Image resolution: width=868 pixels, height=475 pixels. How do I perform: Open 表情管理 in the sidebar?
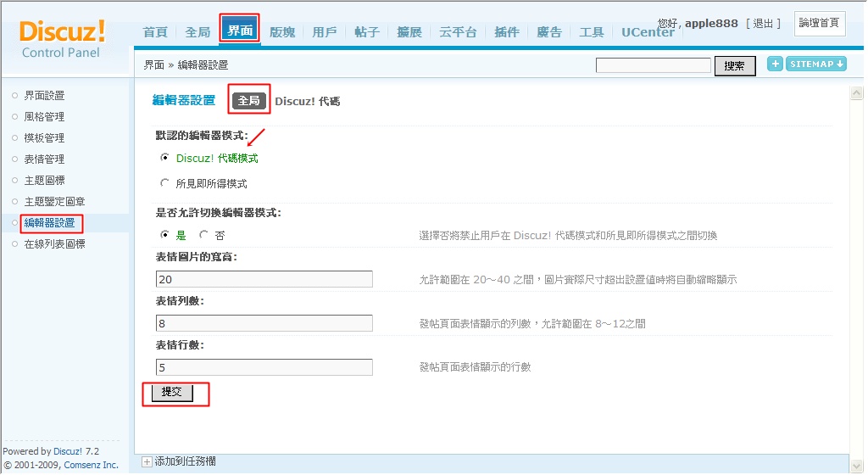point(44,159)
